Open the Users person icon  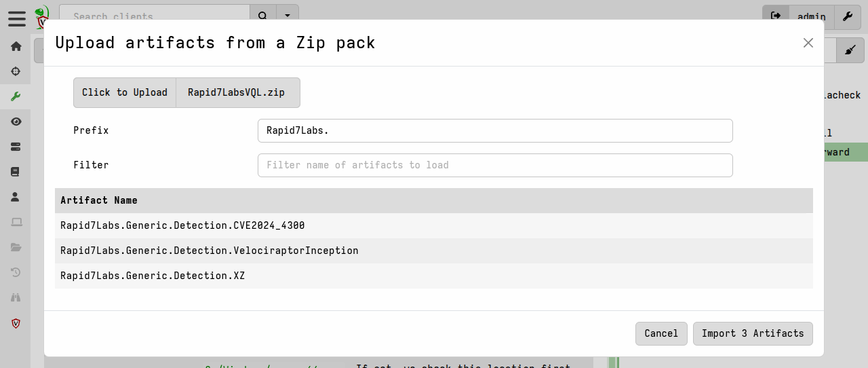pyautogui.click(x=16, y=197)
